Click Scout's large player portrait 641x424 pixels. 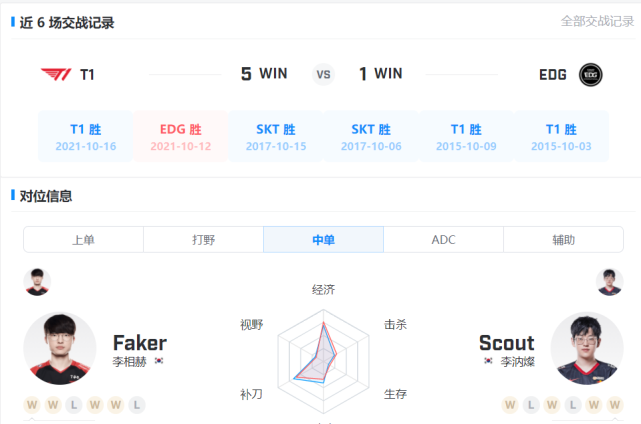tap(587, 349)
